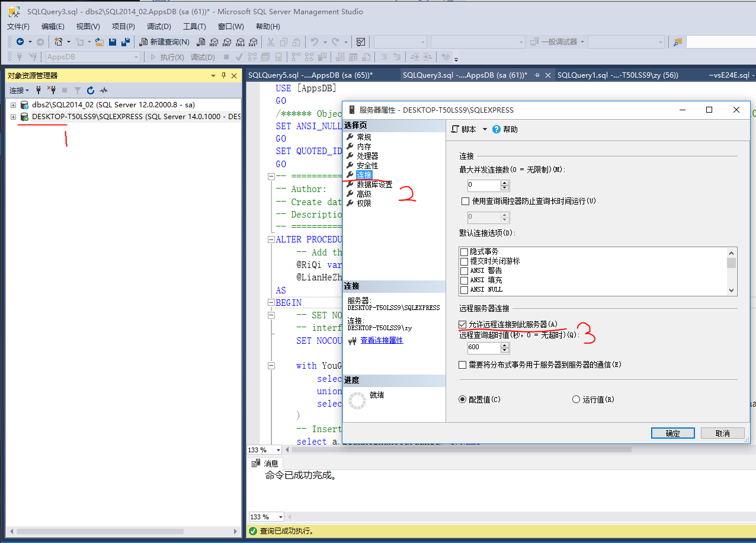Screen dimensions: 756x543
Task: Toggle 允许远程连接到此服务器 checkbox
Action: point(463,324)
